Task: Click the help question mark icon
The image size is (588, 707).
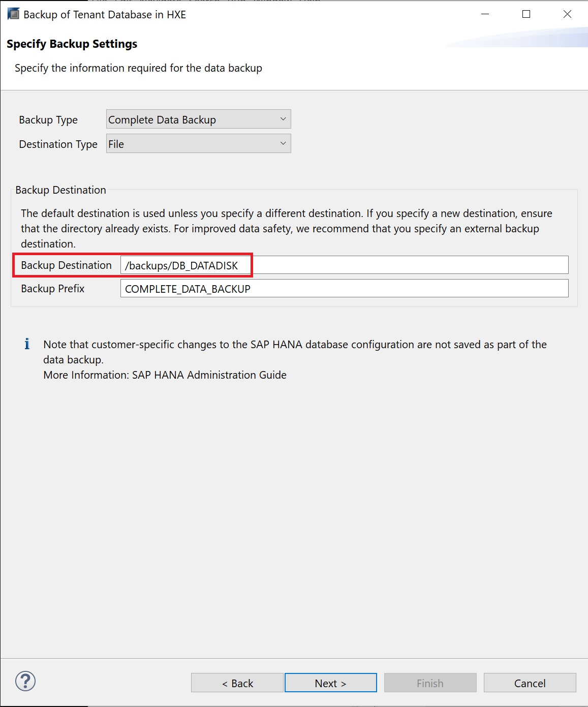Action: pos(25,681)
